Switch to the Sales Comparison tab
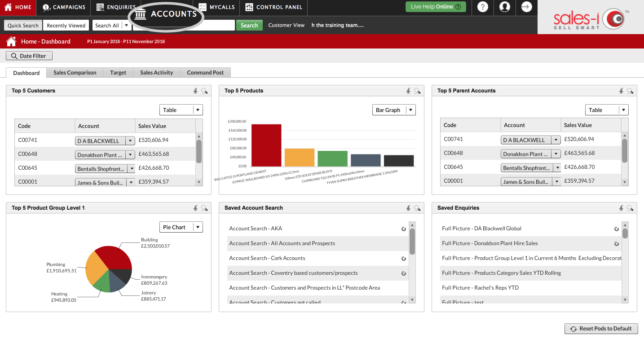Screen dimensions: 644x339 point(75,73)
